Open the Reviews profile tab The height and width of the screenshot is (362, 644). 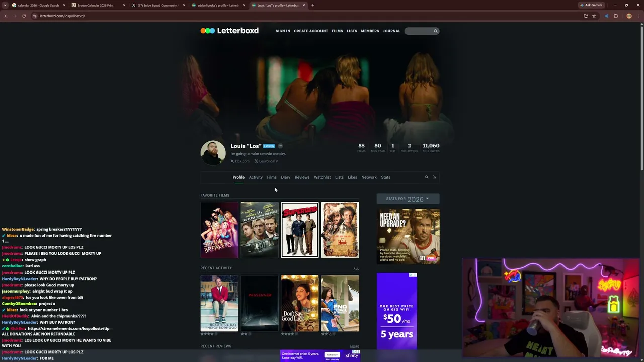pyautogui.click(x=302, y=177)
